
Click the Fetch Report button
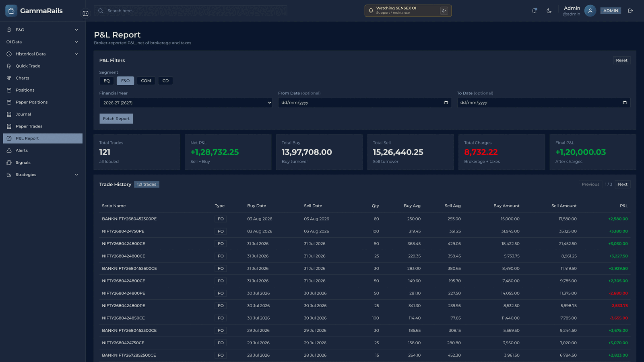coord(116,119)
